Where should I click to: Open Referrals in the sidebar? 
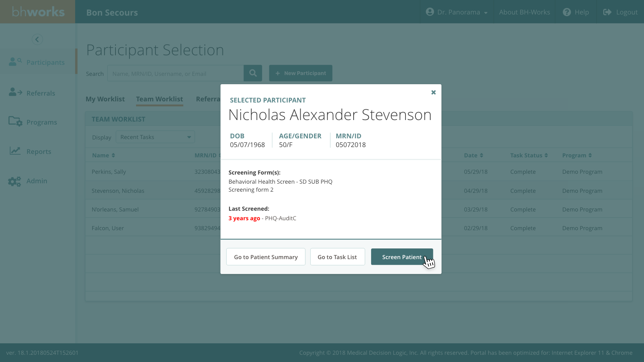tap(32, 93)
